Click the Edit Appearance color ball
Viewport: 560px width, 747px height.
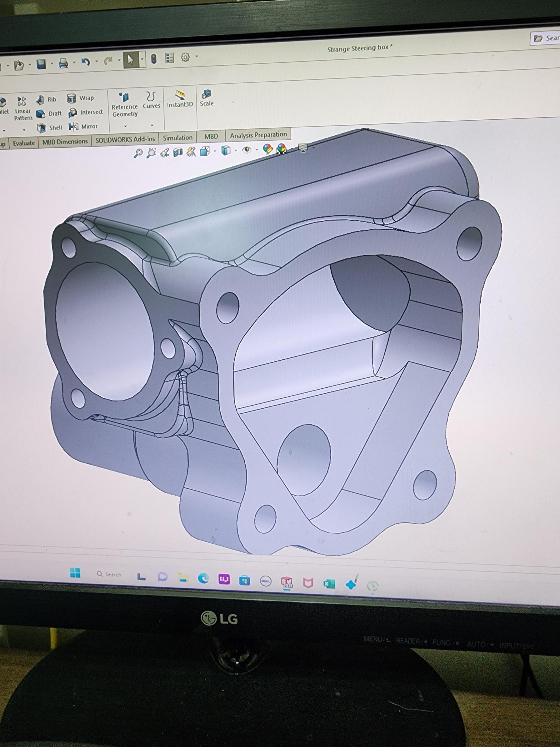(268, 149)
